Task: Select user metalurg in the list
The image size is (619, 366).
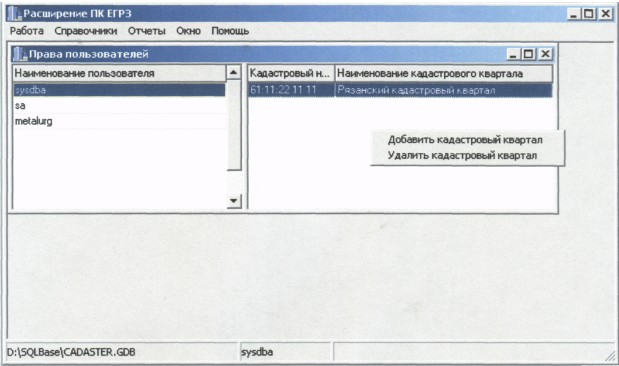Action: [119, 121]
